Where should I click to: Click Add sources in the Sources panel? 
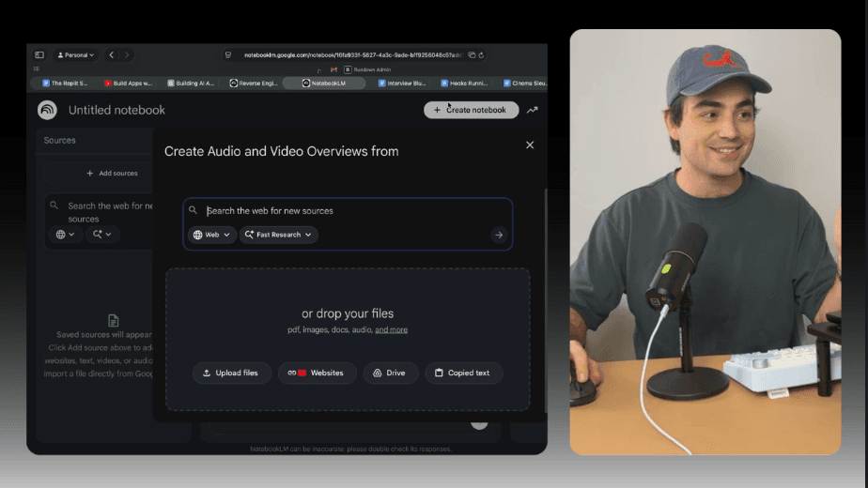pyautogui.click(x=112, y=174)
